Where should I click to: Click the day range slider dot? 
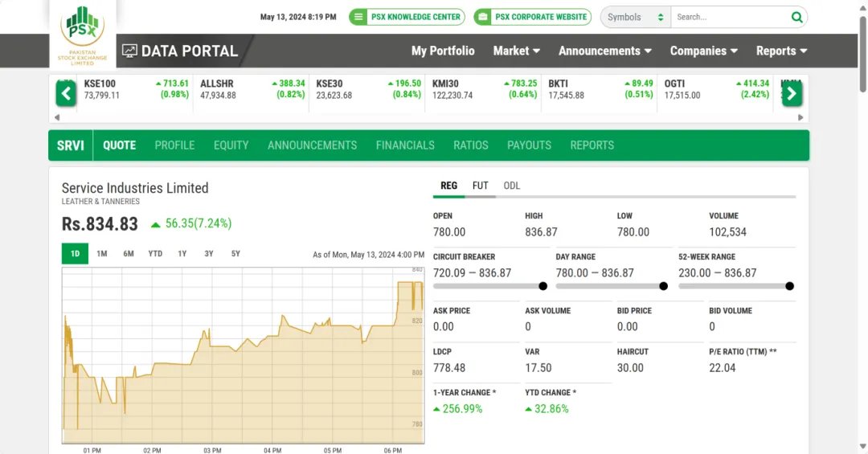(664, 286)
